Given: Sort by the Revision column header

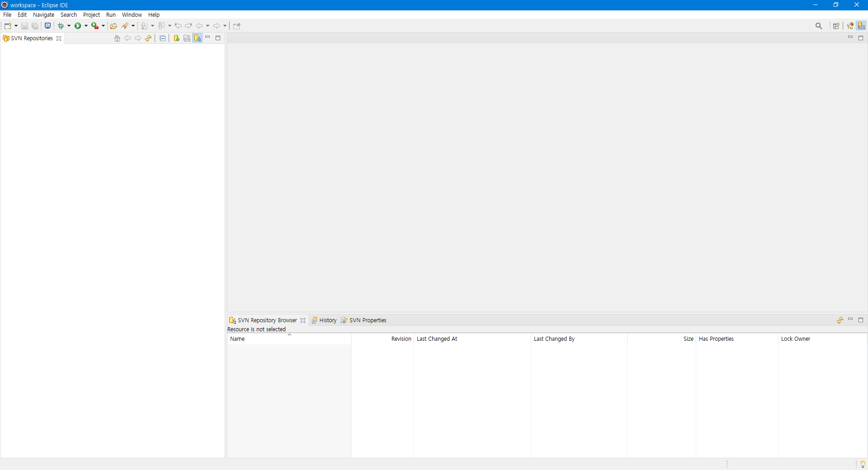Looking at the screenshot, I should [x=383, y=339].
